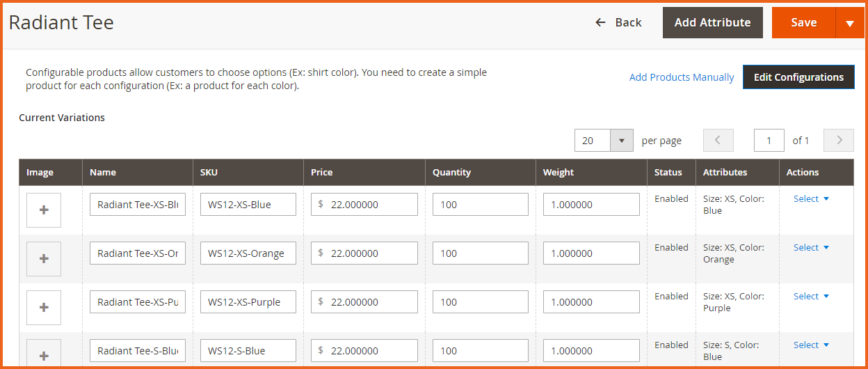Viewport: 868px width, 369px height.
Task: Open Select actions for XS-Blue row
Action: (x=811, y=199)
